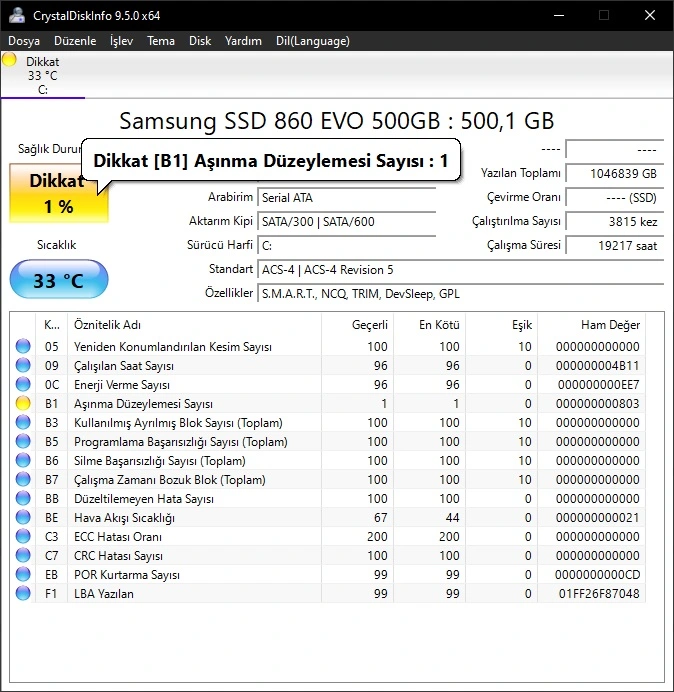The height and width of the screenshot is (692, 674).
Task: Select the LBA Yazılan row
Action: (x=329, y=593)
